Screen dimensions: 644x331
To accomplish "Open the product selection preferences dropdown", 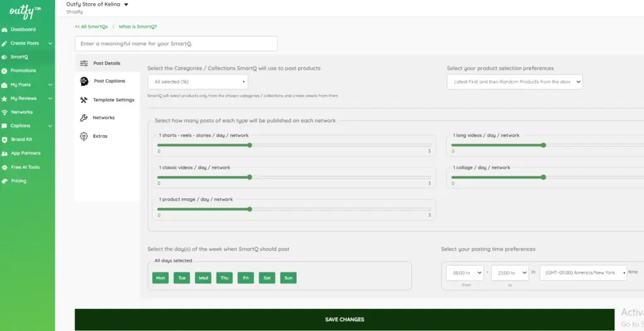I will pyautogui.click(x=514, y=82).
